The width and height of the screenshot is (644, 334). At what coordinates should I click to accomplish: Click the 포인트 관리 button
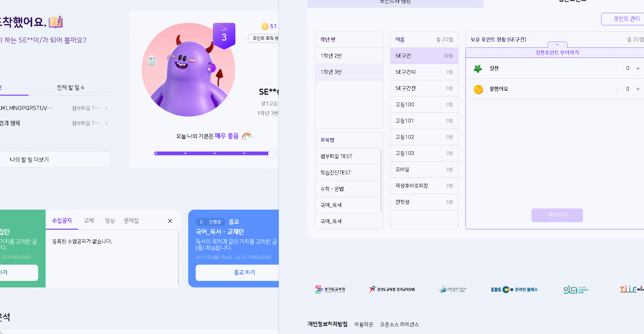tap(626, 19)
